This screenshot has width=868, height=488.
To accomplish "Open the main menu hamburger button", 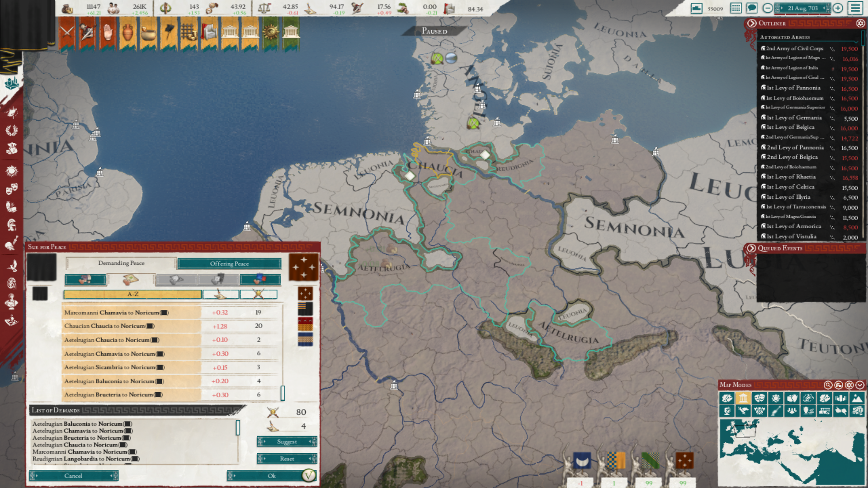I will tap(855, 8).
